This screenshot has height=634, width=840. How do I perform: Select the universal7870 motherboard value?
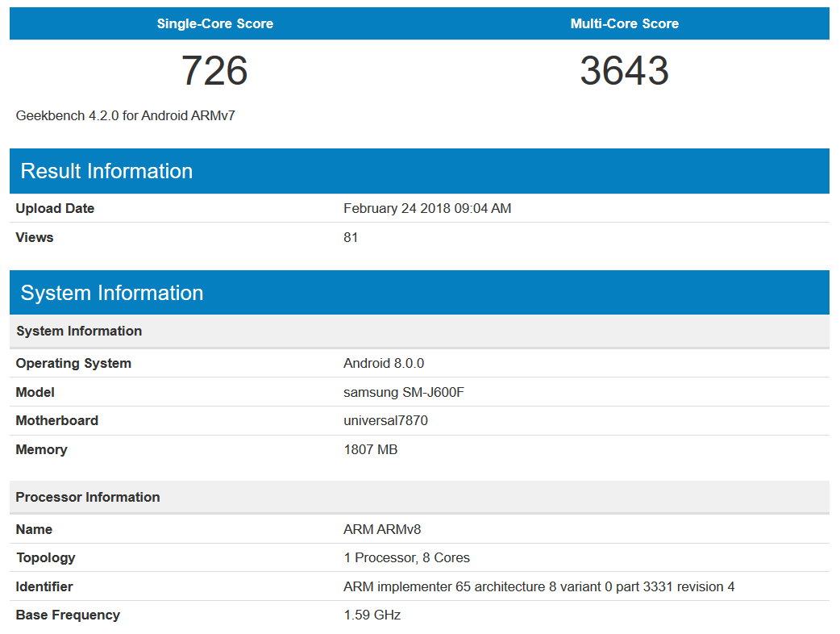385,420
